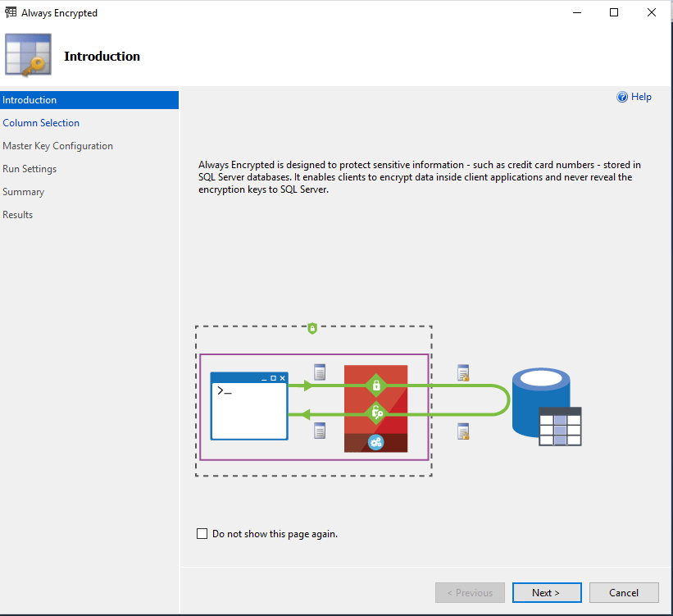The image size is (673, 616).
Task: Click the title bar app icon
Action: 11,13
